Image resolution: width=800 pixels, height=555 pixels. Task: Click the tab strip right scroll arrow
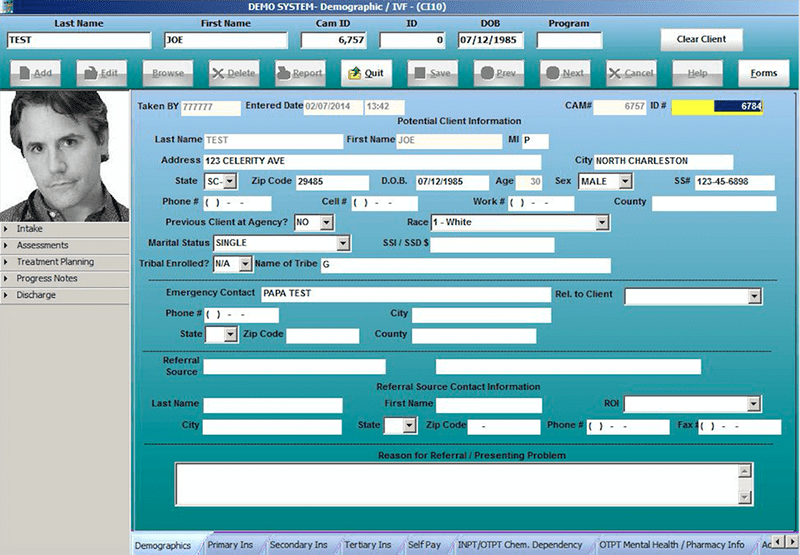pyautogui.click(x=791, y=541)
